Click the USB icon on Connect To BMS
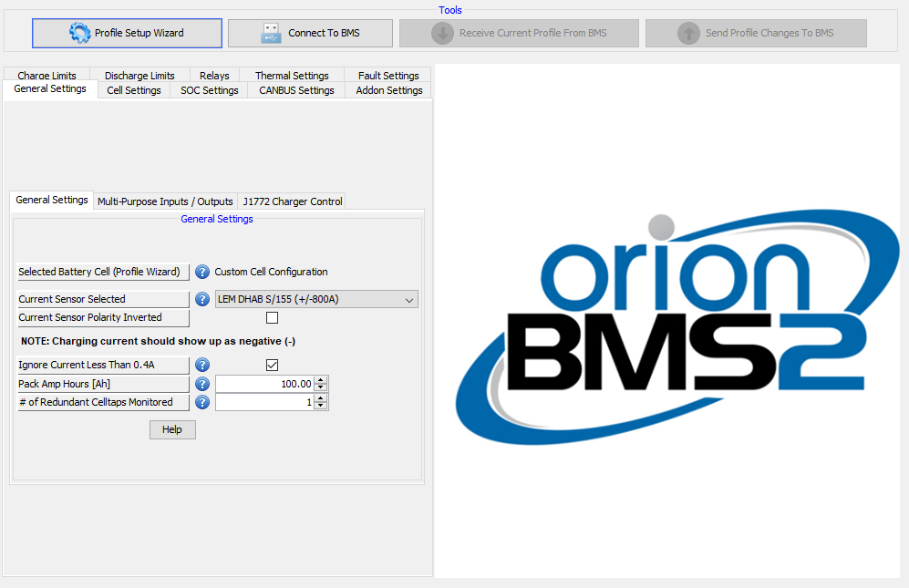This screenshot has width=909, height=588. point(271,34)
